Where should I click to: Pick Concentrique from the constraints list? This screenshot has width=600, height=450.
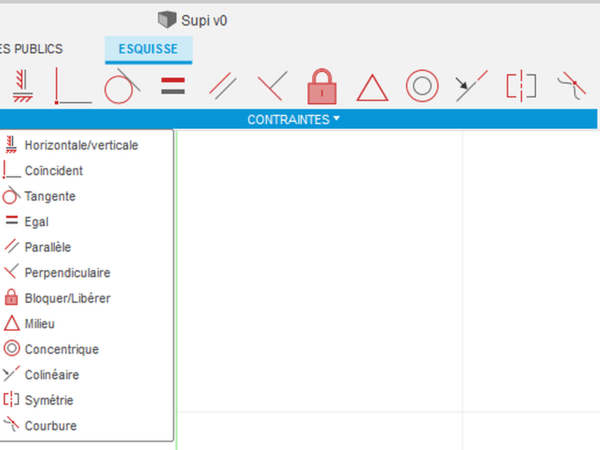pyautogui.click(x=61, y=349)
